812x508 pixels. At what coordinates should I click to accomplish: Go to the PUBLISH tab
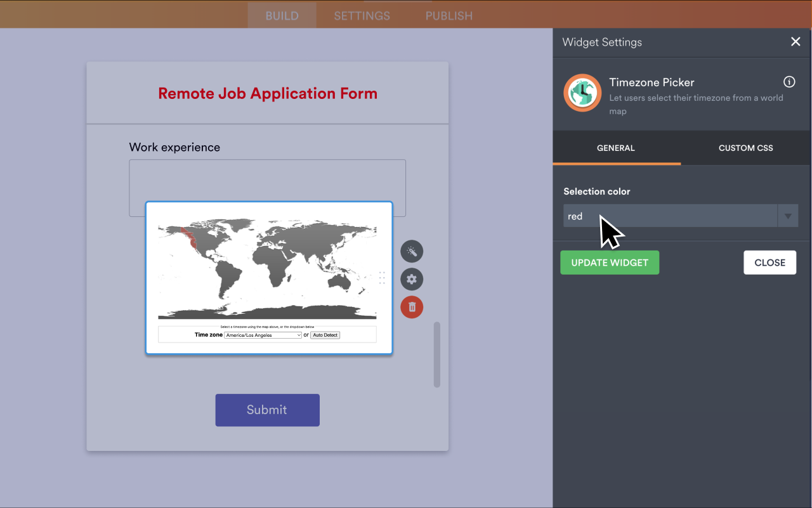(x=449, y=16)
